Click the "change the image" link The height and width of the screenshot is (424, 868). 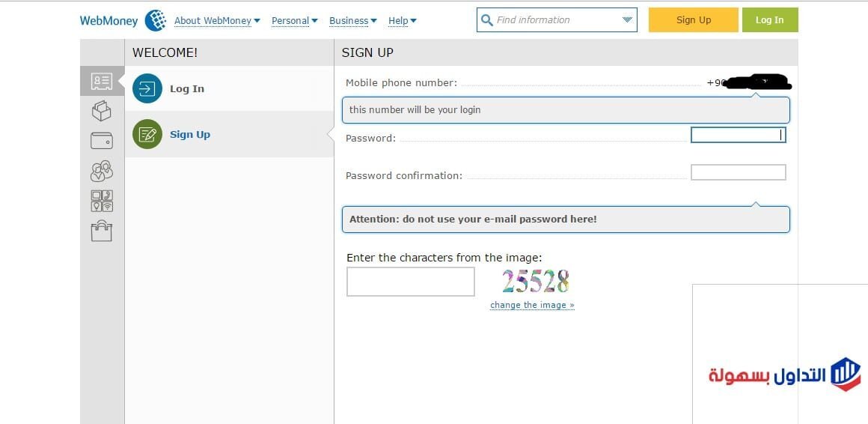[532, 305]
